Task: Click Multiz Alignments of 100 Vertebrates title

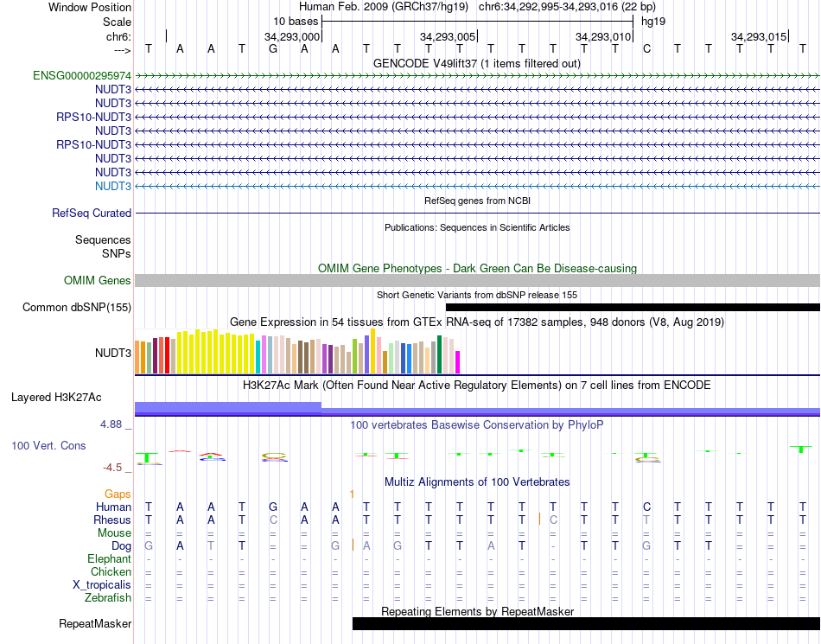Action: coord(477,482)
